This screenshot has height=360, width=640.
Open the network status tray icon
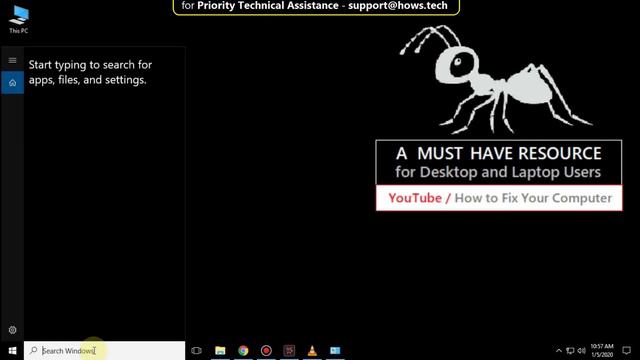click(x=570, y=351)
